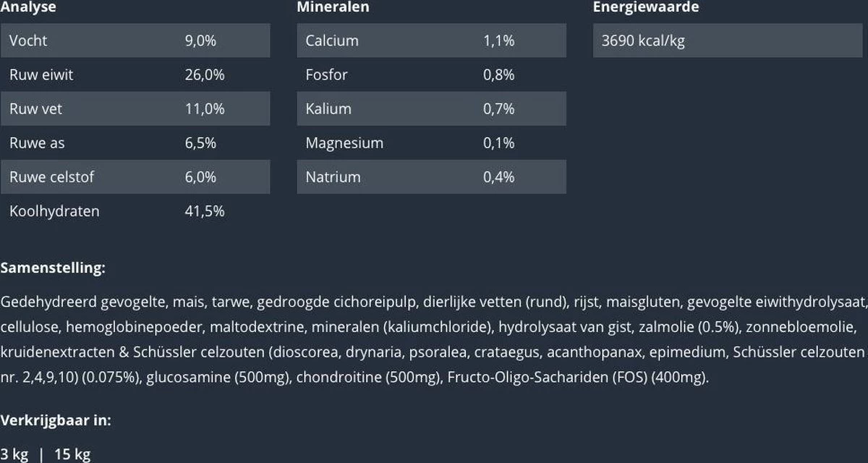
Task: Choose the 3 kg size option
Action: 14,454
